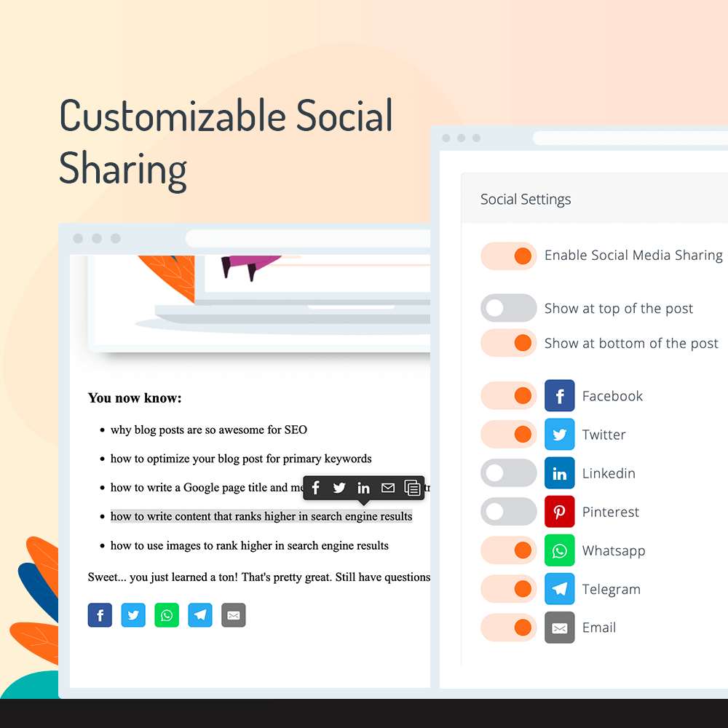Click the Telegram label text
The width and height of the screenshot is (728, 728).
point(611,589)
